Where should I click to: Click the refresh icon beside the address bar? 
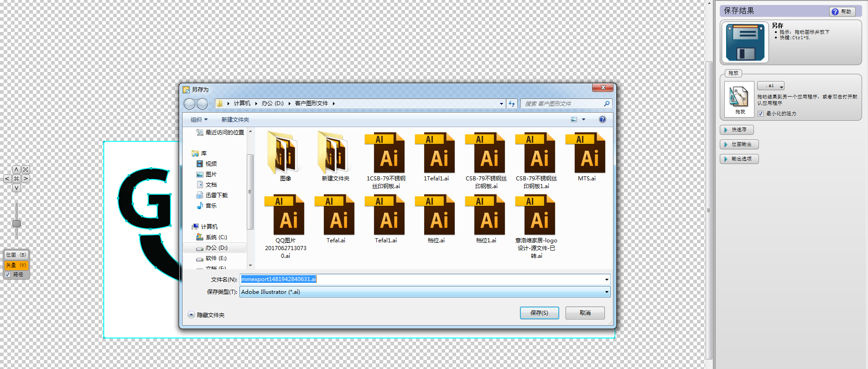[x=512, y=104]
